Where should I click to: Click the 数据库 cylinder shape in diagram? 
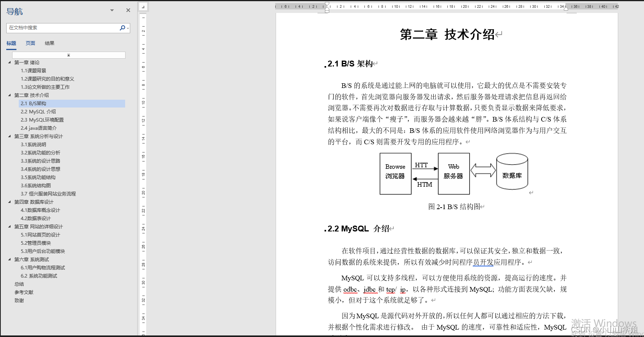click(x=512, y=171)
